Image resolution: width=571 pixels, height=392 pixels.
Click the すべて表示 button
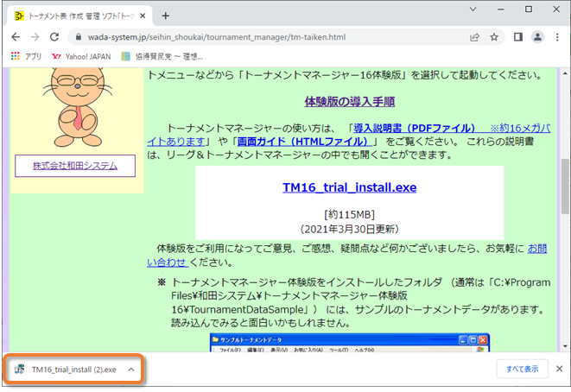523,370
